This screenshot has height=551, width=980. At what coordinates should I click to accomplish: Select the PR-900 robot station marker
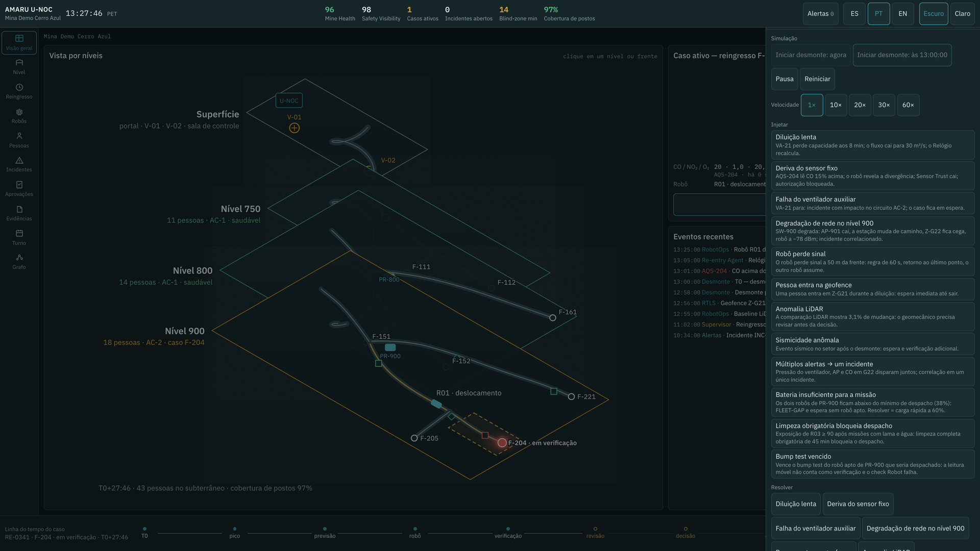[390, 347]
